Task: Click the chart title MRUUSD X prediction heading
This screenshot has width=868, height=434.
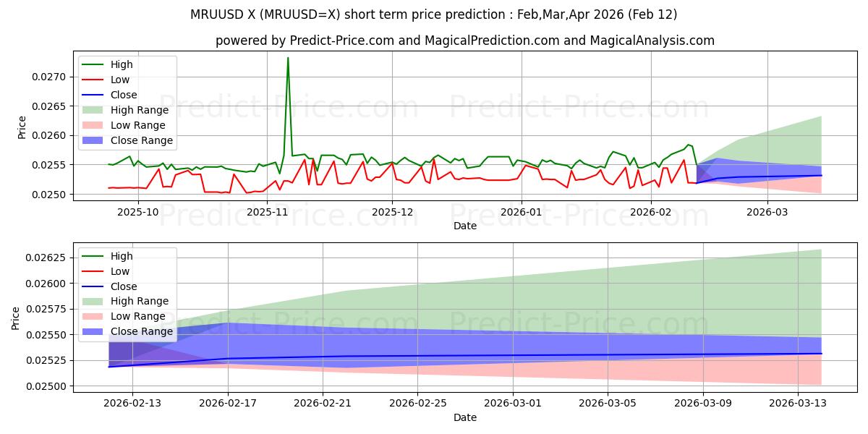Action: coord(434,13)
